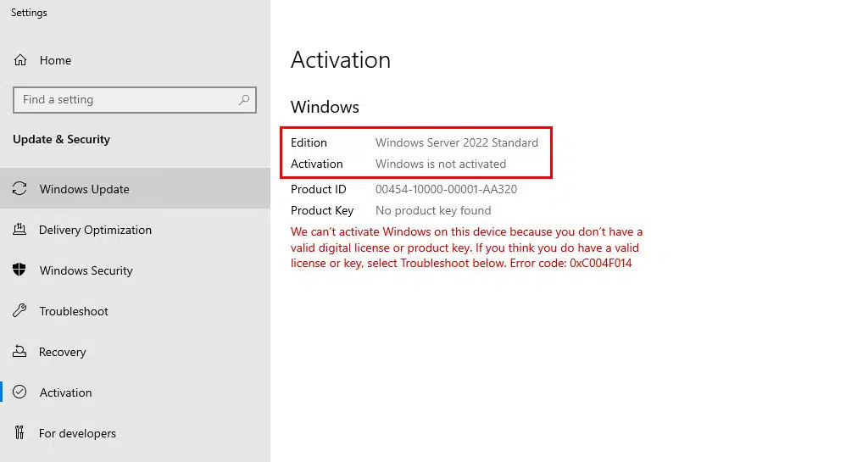
Task: Click the Home house icon
Action: click(x=19, y=60)
